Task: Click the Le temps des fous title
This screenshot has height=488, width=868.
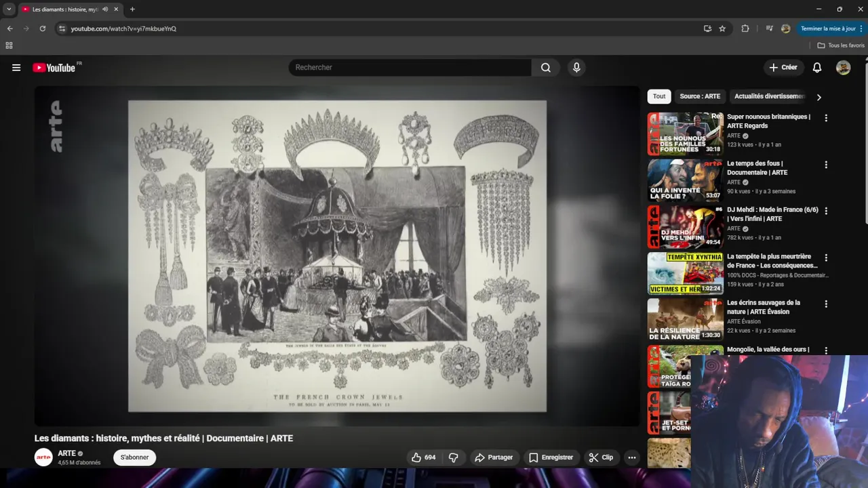Action: [756, 167]
